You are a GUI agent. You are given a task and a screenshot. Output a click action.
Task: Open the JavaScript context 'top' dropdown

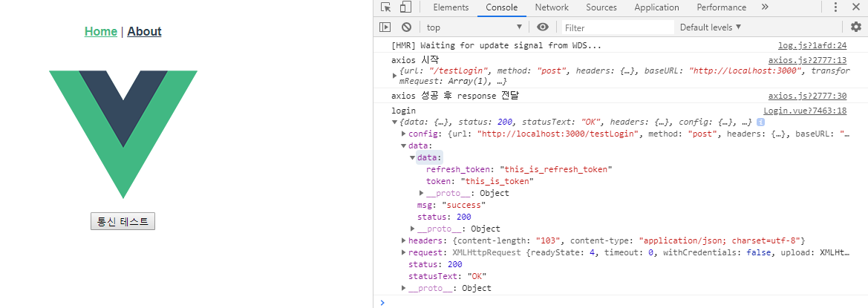click(474, 27)
